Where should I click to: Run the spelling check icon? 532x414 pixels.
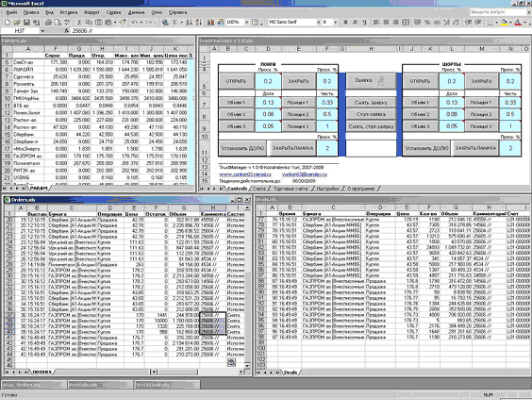(67, 23)
